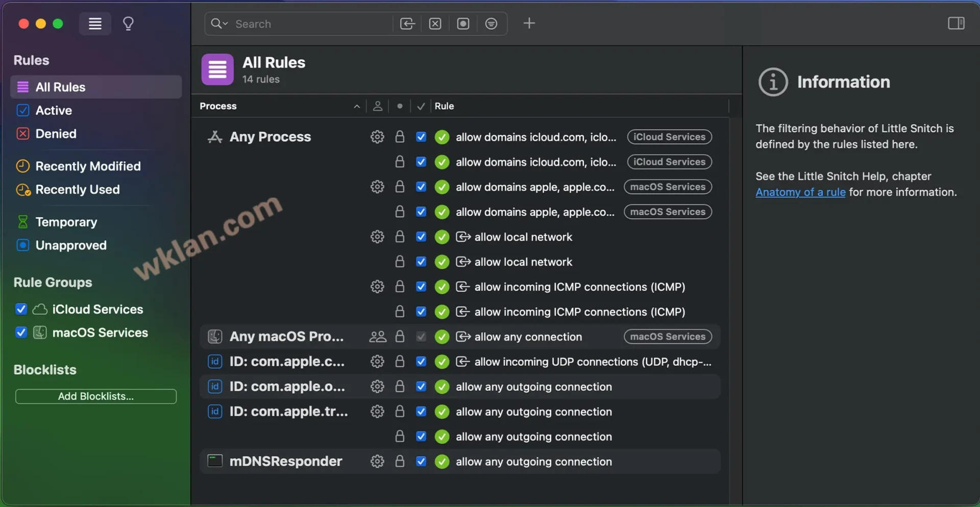Click green allow icon on mDNSResponder rule
This screenshot has height=507, width=980.
point(442,462)
